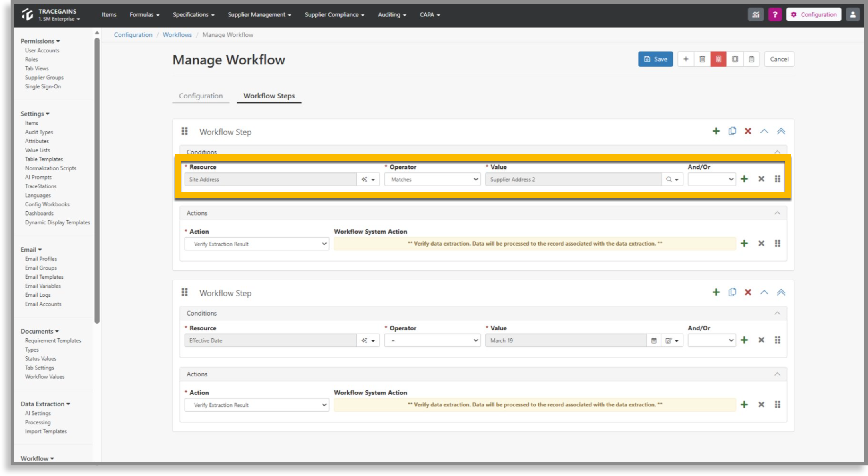Click the copy icon in the top toolbar
This screenshot has height=476, width=868.
click(735, 59)
